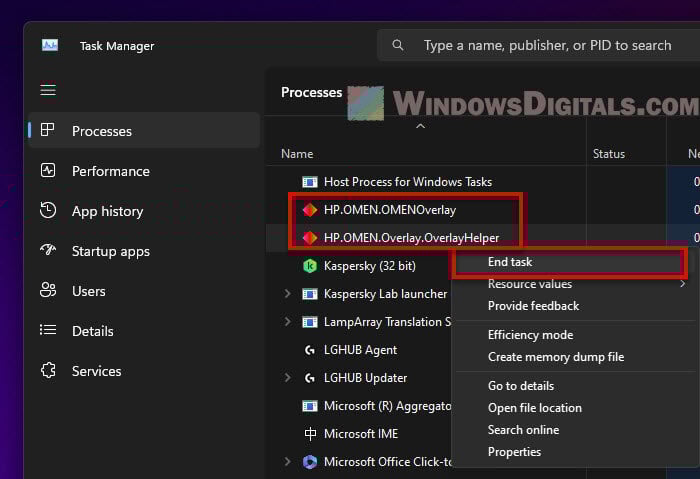Select Go to details menu entry
The height and width of the screenshot is (479, 700).
[x=521, y=386]
